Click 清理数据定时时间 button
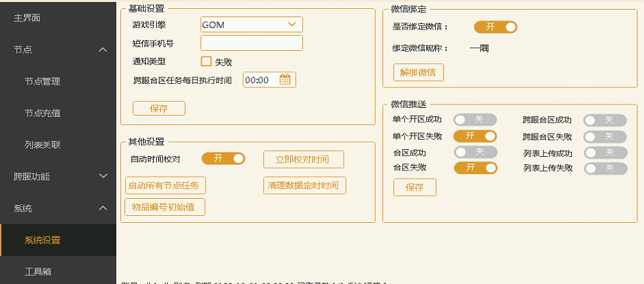Image resolution: width=644 pixels, height=284 pixels. tap(304, 185)
